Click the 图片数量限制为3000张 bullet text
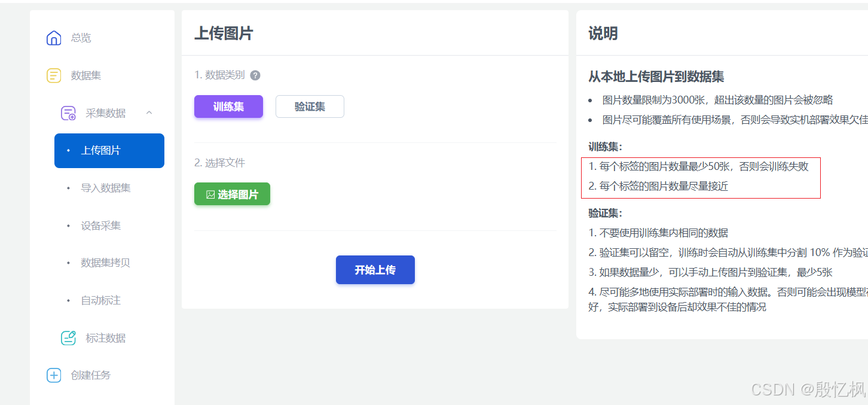This screenshot has width=868, height=405. point(717,100)
